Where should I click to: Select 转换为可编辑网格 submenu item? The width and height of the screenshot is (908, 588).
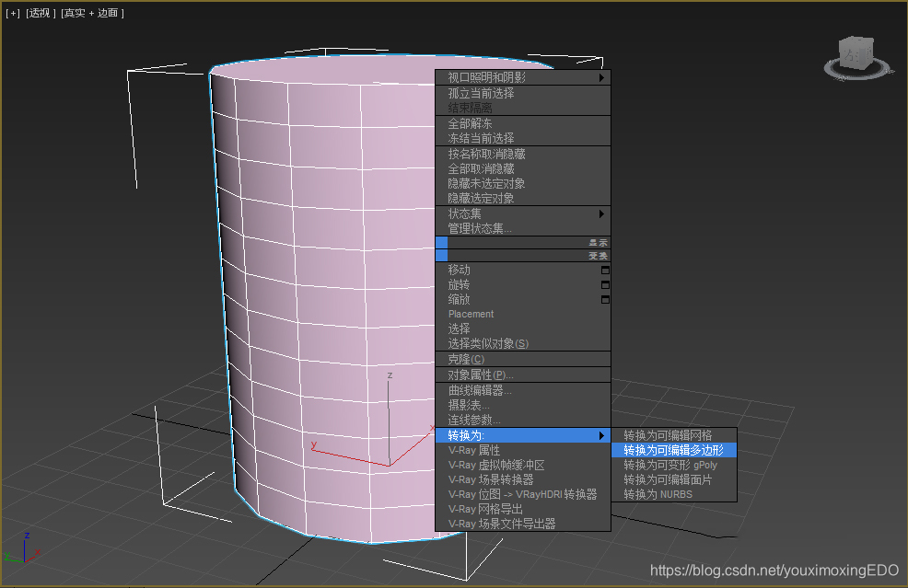[x=674, y=435]
